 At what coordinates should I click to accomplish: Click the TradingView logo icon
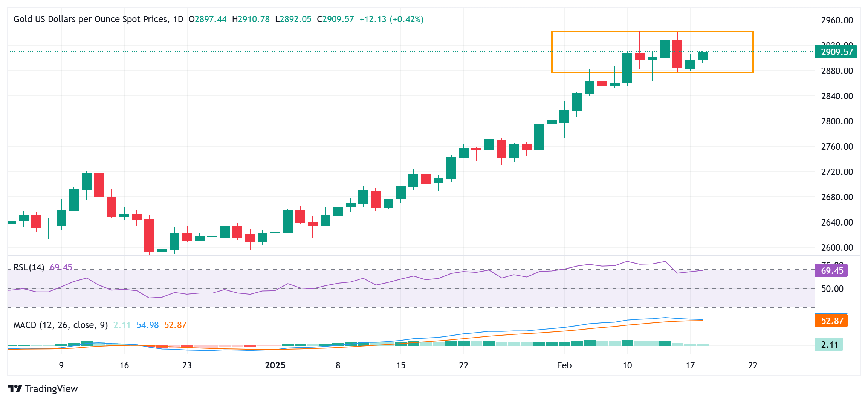coord(15,388)
